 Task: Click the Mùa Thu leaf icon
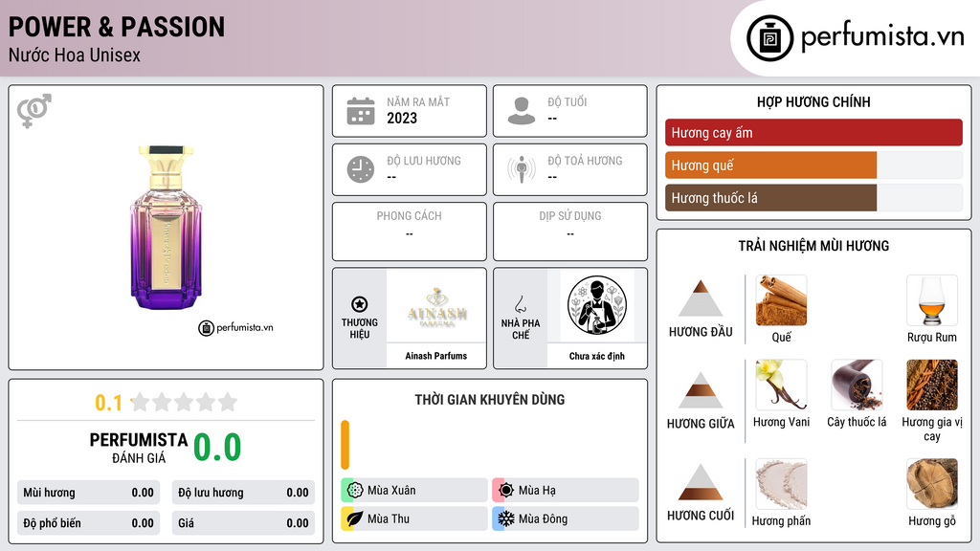355,518
